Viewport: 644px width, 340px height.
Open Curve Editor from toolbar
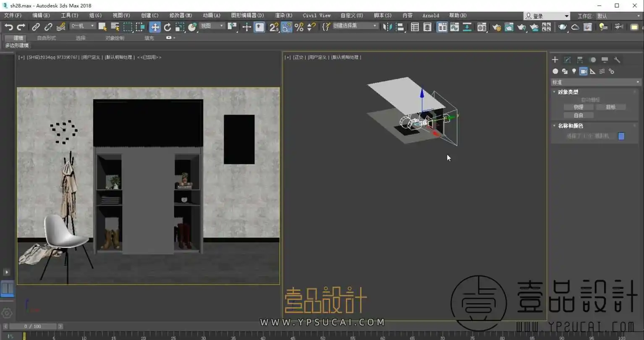455,27
